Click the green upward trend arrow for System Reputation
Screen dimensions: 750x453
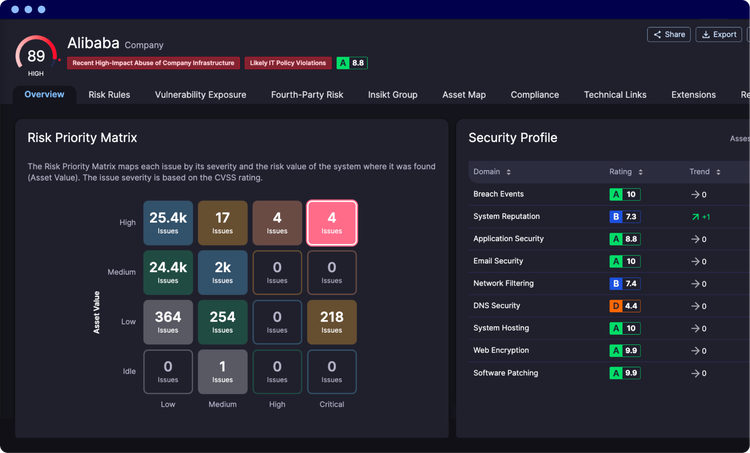695,217
